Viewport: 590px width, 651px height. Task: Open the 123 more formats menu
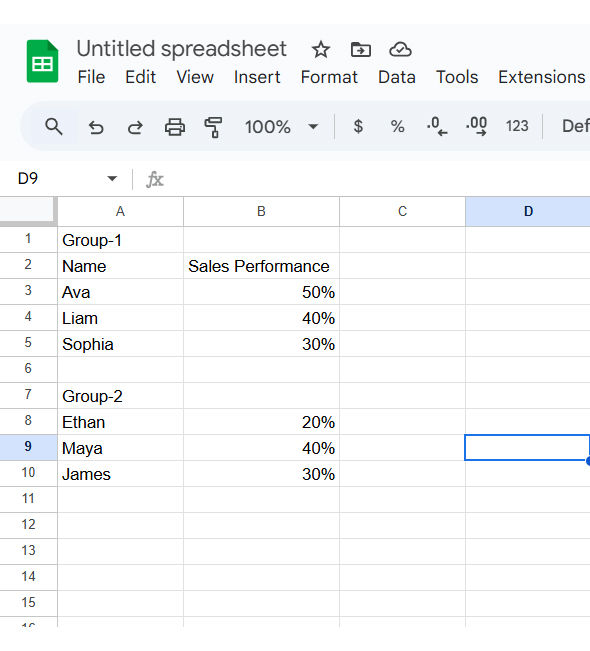click(x=517, y=126)
